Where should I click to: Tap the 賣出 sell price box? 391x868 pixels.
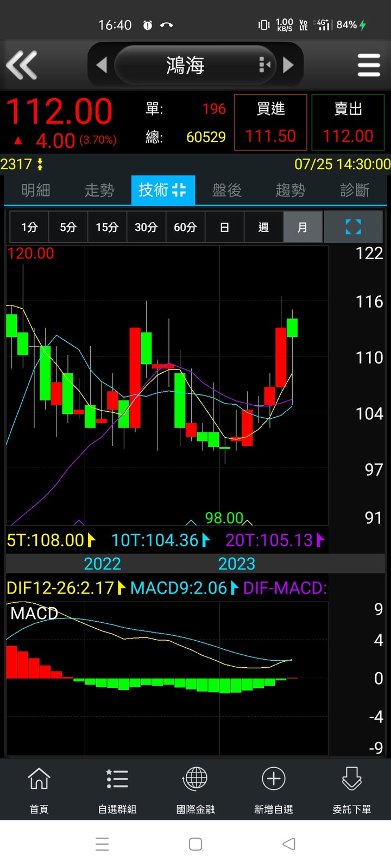click(x=348, y=122)
